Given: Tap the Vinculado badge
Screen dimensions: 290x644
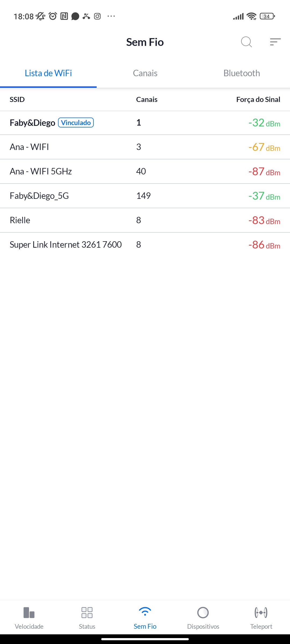Looking at the screenshot, I should coord(76,123).
